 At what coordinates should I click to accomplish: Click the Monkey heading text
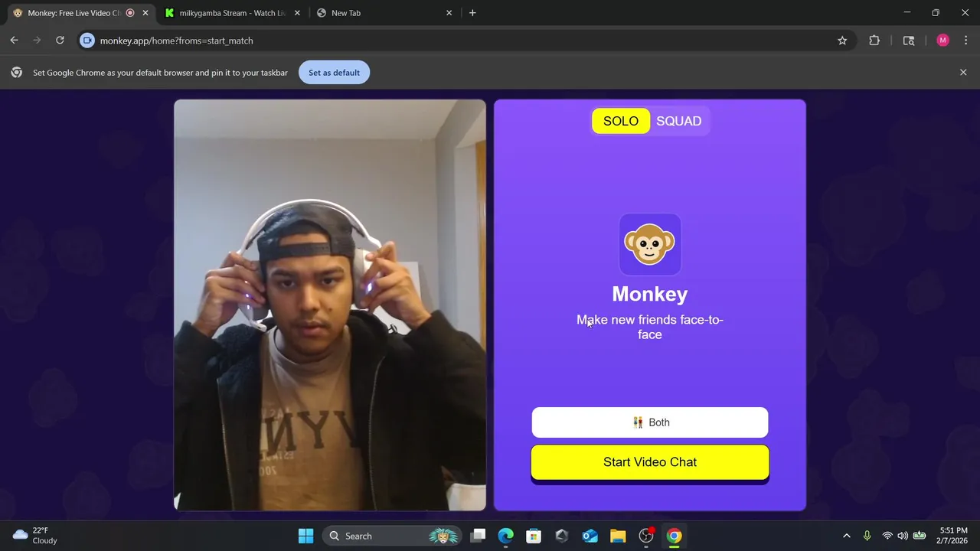click(x=650, y=294)
